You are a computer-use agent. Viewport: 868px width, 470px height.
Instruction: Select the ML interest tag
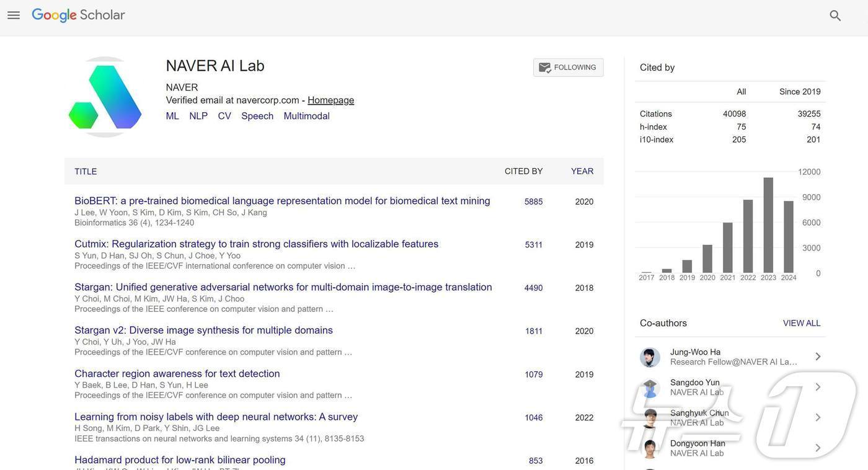point(172,116)
